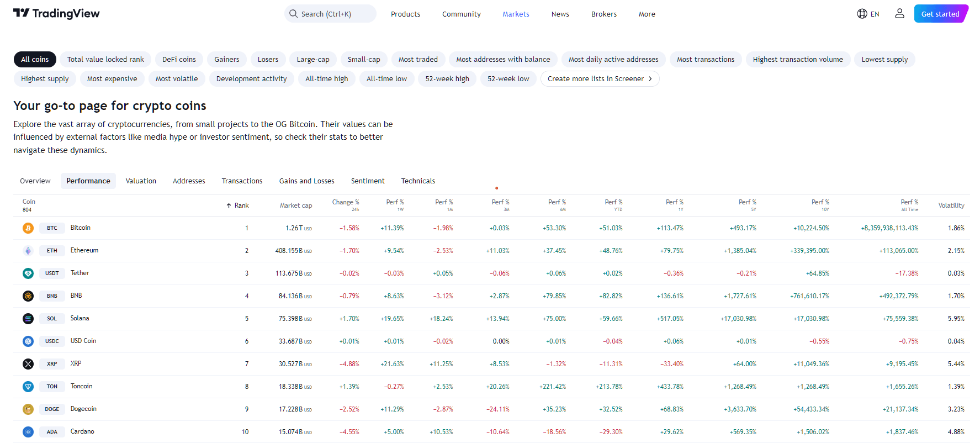
Task: Switch to the Performance tab
Action: pyautogui.click(x=88, y=181)
